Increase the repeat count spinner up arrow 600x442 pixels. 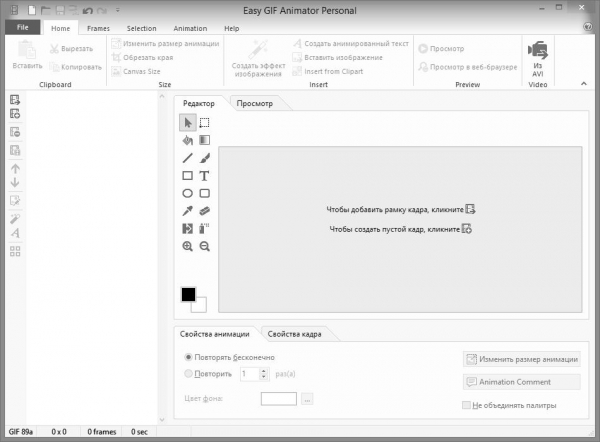[x=263, y=371]
